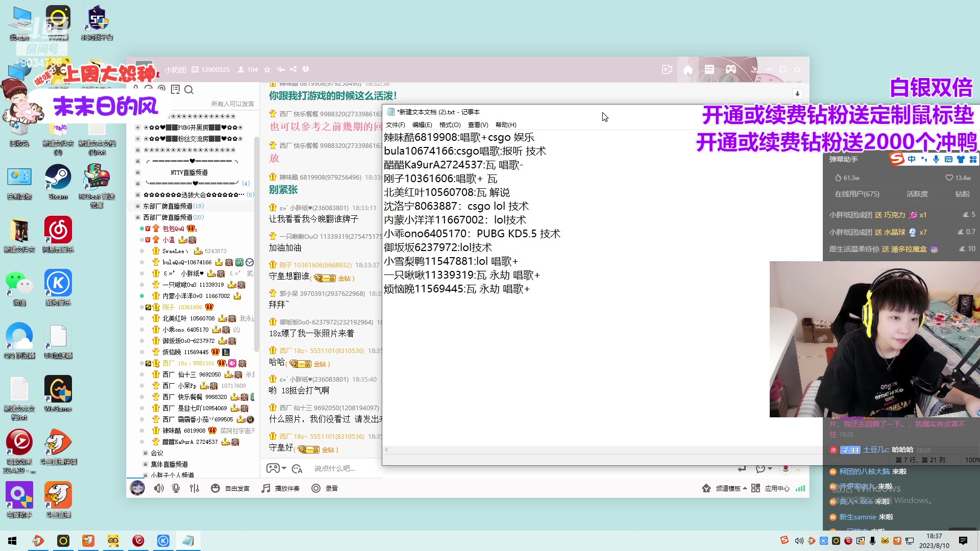Viewport: 980px width, 551px height.
Task: Select 集体直播频道 in channel tree
Action: (169, 464)
